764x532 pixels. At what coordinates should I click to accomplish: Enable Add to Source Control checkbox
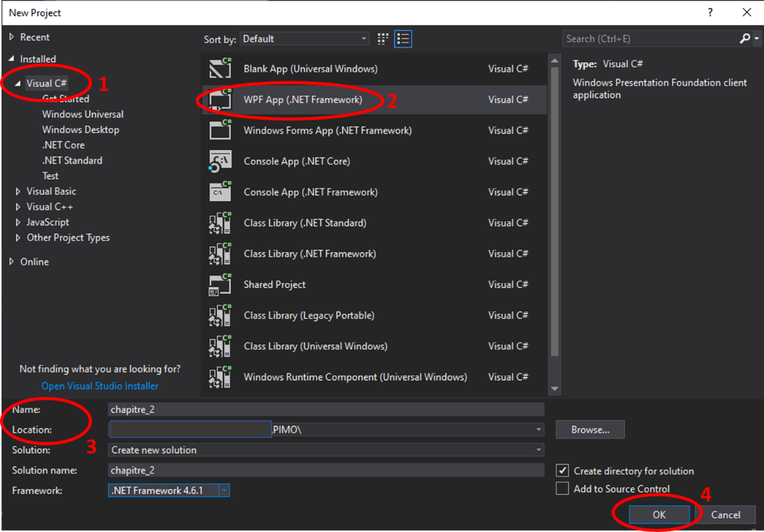[563, 489]
